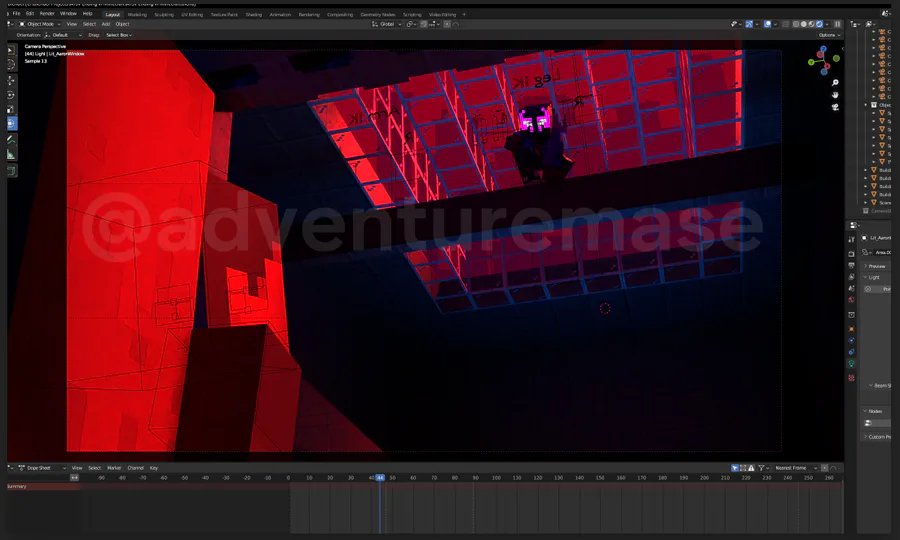This screenshot has width=900, height=540.
Task: Open the Options dropdown
Action: click(x=829, y=35)
